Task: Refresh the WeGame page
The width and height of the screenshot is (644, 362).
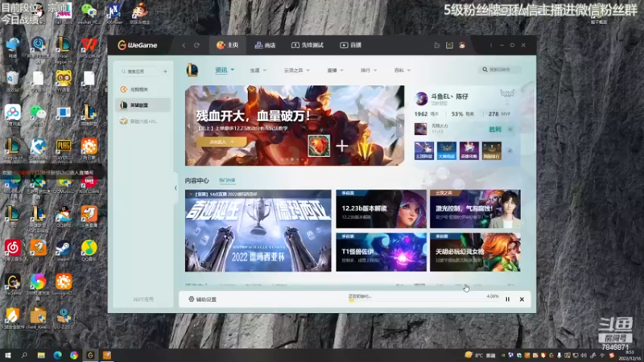Action: pos(196,45)
